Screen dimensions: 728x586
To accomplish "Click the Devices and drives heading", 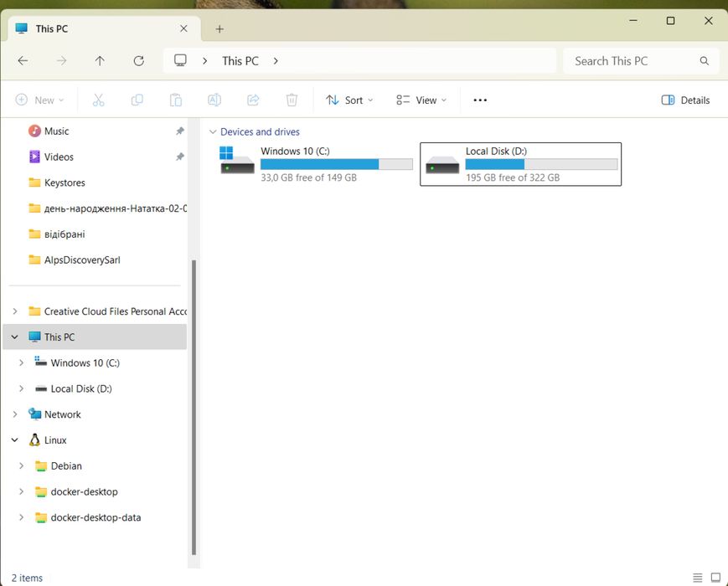I will pyautogui.click(x=260, y=131).
